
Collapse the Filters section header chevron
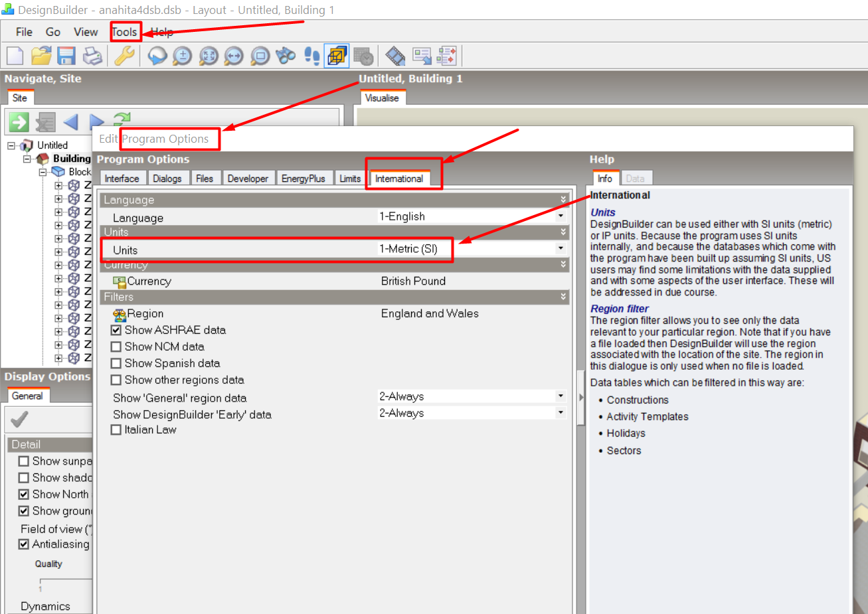tap(563, 297)
